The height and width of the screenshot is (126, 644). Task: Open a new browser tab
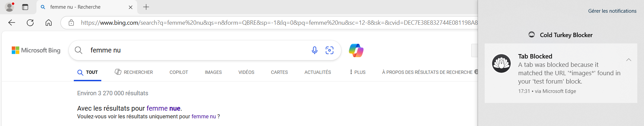pos(146,7)
